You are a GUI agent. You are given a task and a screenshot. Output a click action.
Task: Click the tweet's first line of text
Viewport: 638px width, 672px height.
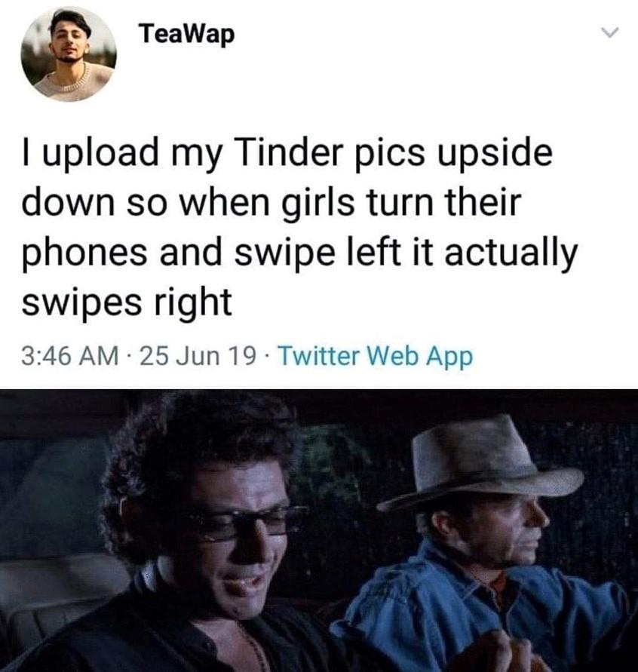(x=287, y=155)
